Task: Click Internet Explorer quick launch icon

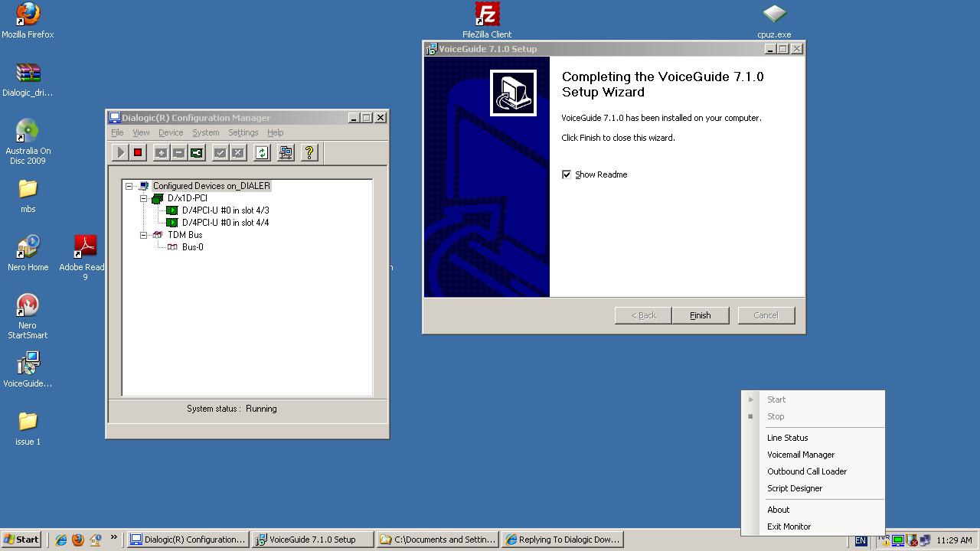Action: point(60,540)
